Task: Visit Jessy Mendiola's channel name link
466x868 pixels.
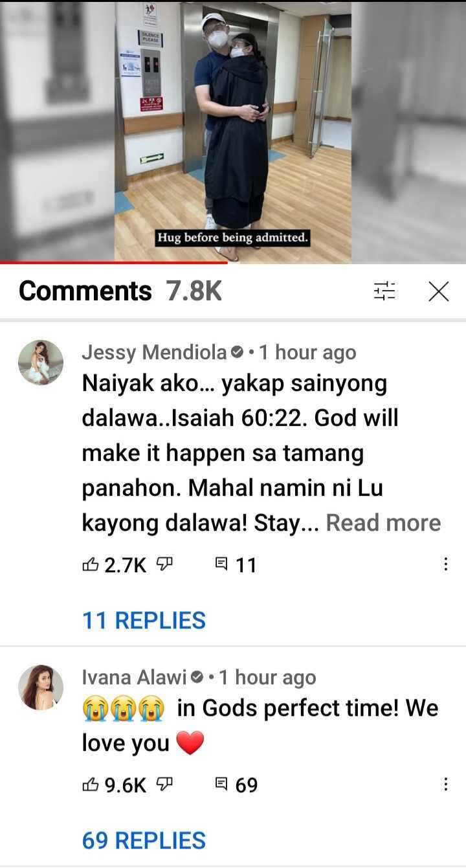Action: [155, 352]
